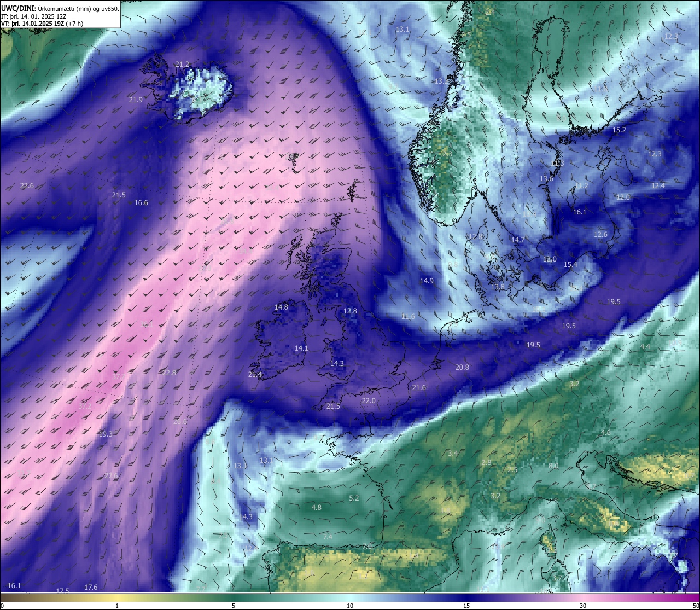Click the 17.6 value at bottom left
700x610 pixels.
[x=91, y=588]
